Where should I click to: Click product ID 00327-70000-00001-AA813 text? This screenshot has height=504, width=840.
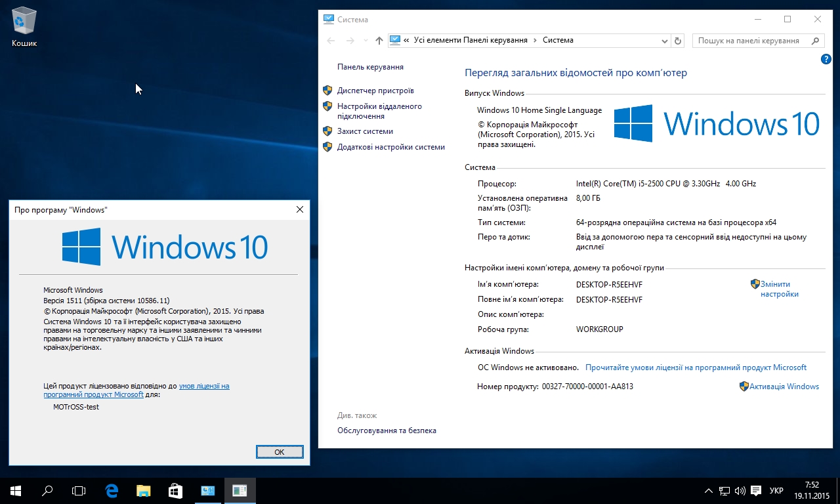pyautogui.click(x=587, y=387)
